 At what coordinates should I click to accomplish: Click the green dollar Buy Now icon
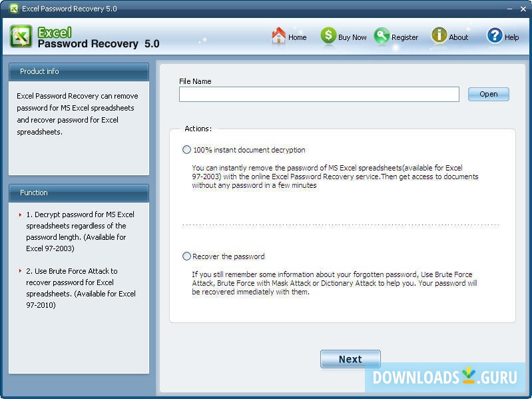click(x=328, y=35)
